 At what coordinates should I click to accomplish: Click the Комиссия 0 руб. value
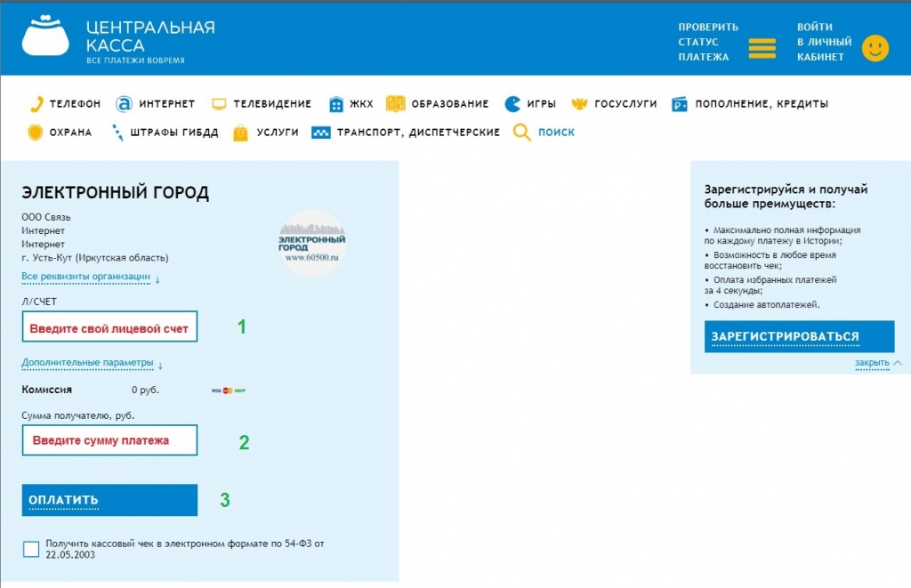click(145, 390)
